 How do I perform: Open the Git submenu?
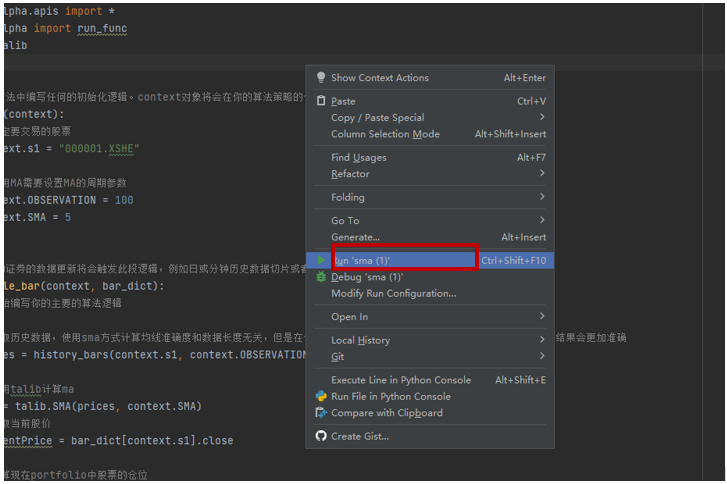[x=430, y=357]
